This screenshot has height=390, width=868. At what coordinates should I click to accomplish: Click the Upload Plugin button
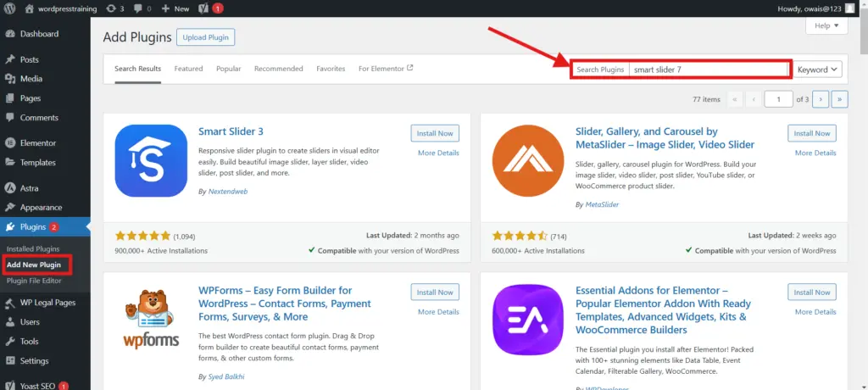coord(205,37)
